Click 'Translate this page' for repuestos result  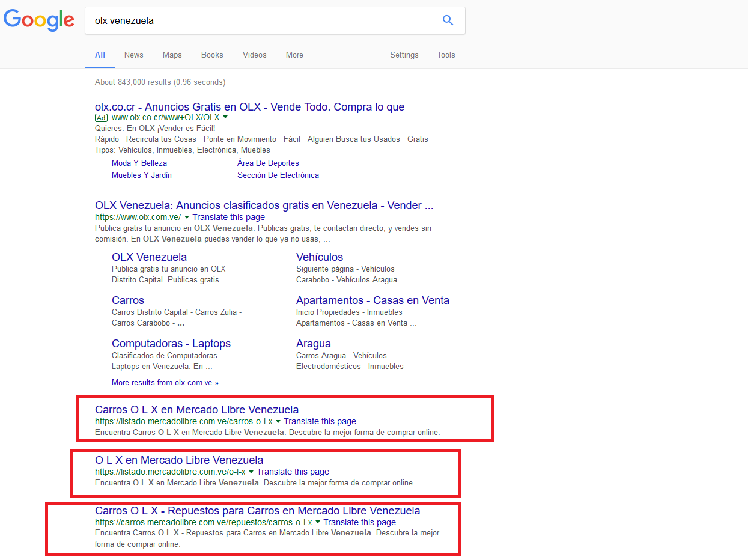[360, 522]
